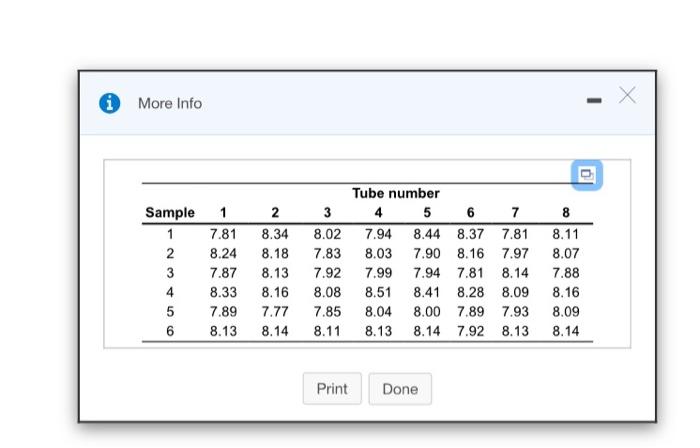Click value 7.88 in sample 3 row
This screenshot has height=448, width=700.
[x=566, y=273]
